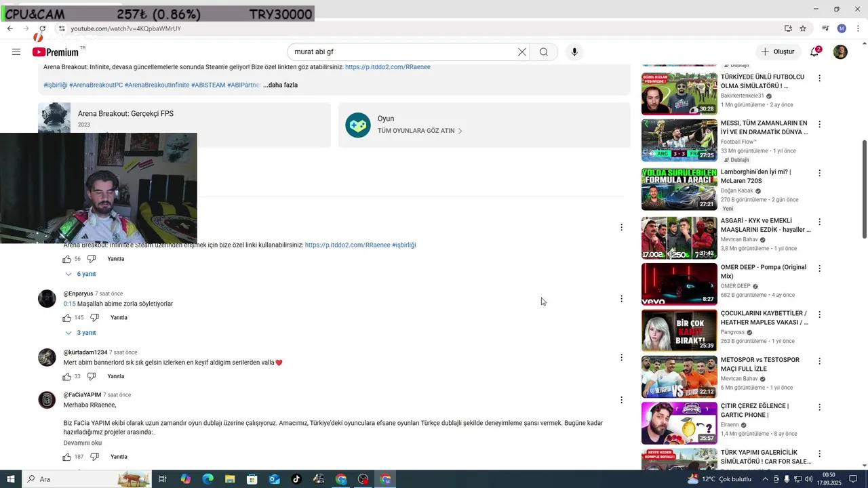Image resolution: width=868 pixels, height=488 pixels.
Task: Open the media control icon in Chrome toolbar
Action: (x=825, y=28)
